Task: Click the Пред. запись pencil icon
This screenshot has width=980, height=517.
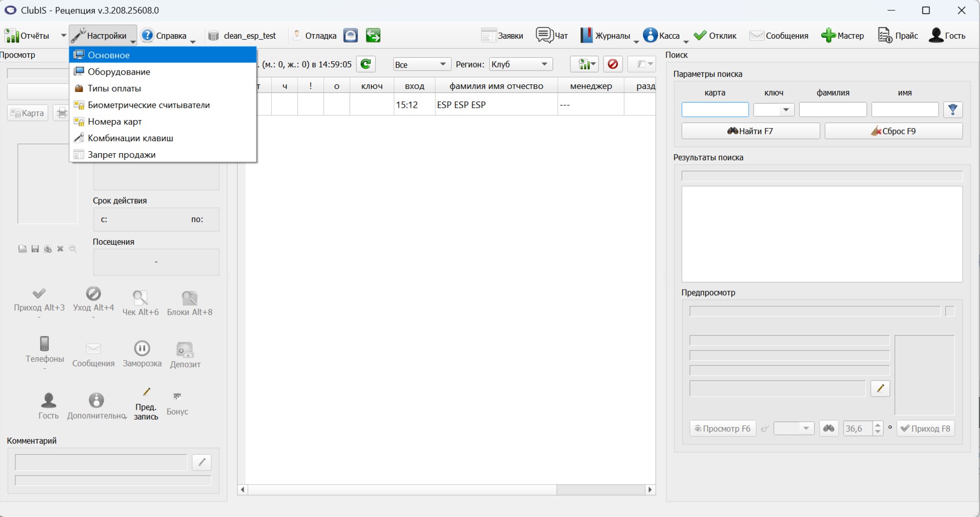Action: [x=147, y=392]
